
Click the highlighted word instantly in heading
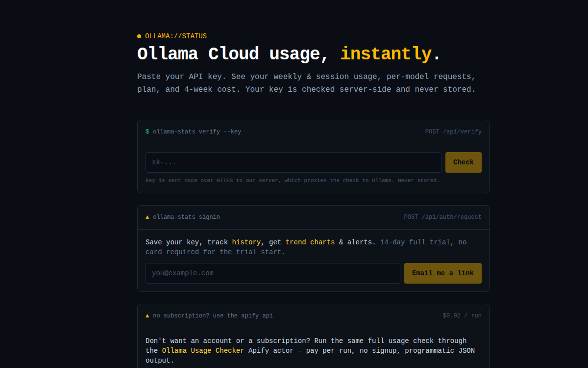coord(386,53)
